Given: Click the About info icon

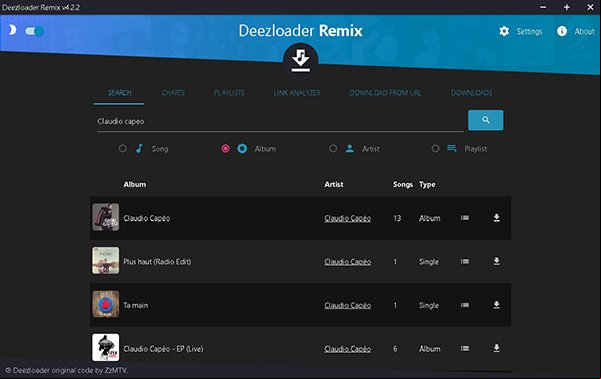Looking at the screenshot, I should pos(562,31).
